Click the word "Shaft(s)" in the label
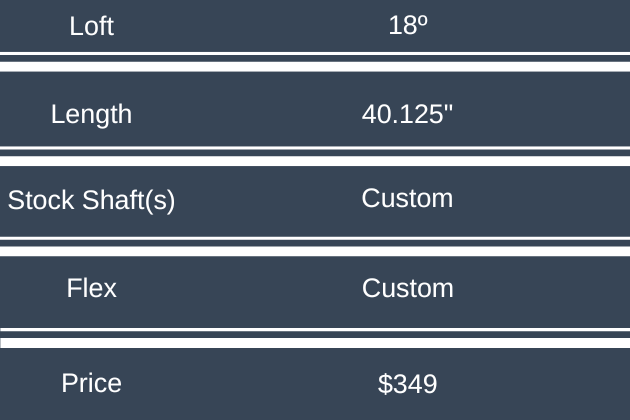 click(x=128, y=201)
